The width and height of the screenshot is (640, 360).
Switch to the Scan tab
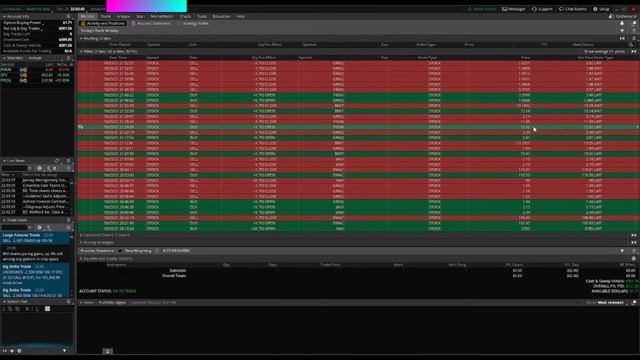click(140, 16)
